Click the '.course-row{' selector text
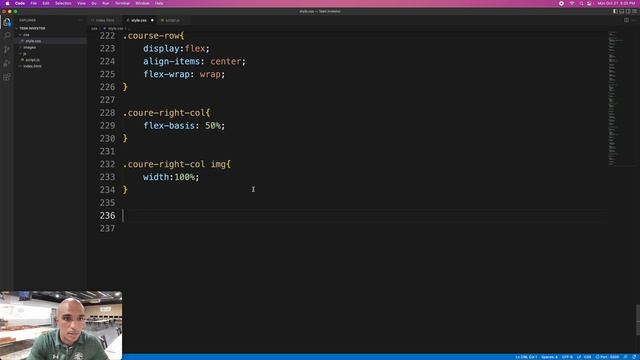Image resolution: width=640 pixels, height=360 pixels. click(153, 36)
